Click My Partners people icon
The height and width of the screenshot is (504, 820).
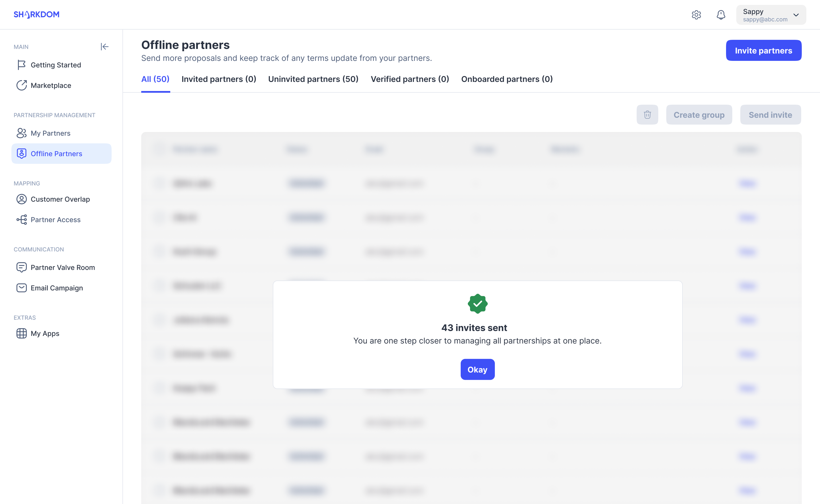[21, 133]
